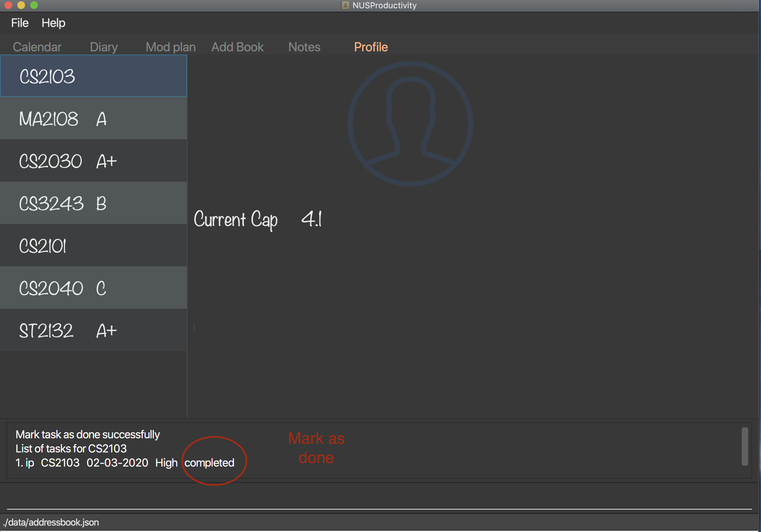Select the Profile tab

click(371, 47)
